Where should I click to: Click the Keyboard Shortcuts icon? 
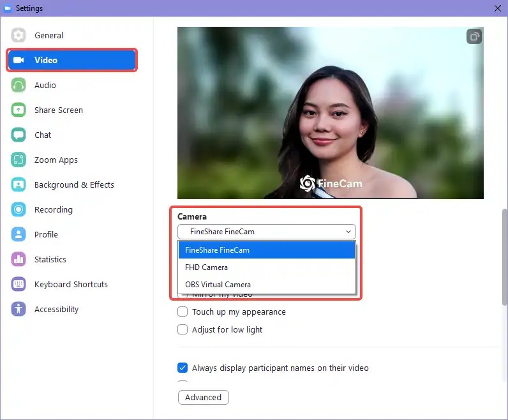pos(19,284)
